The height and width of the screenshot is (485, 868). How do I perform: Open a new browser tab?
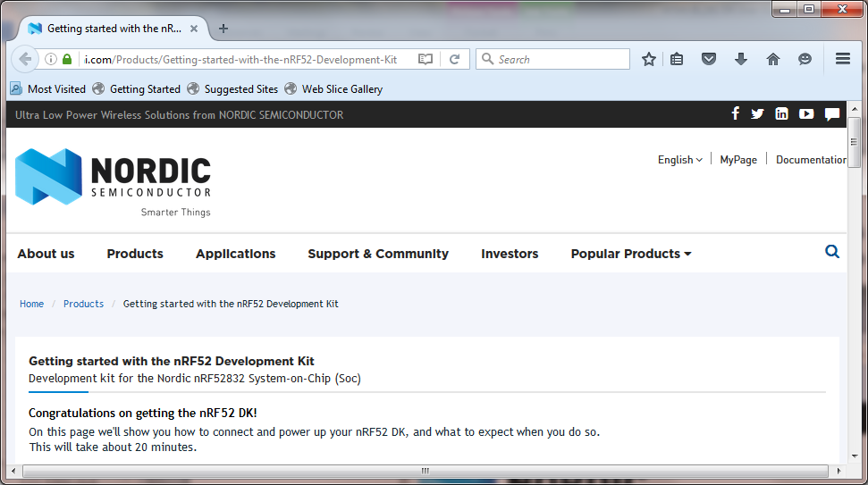pos(223,29)
